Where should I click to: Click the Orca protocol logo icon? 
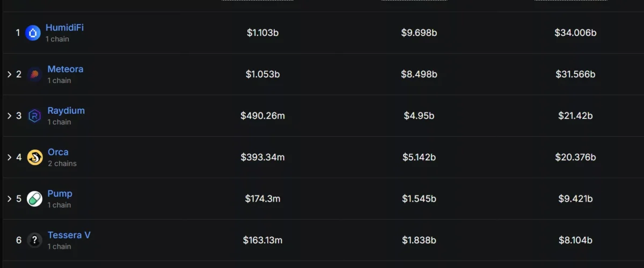coord(35,158)
